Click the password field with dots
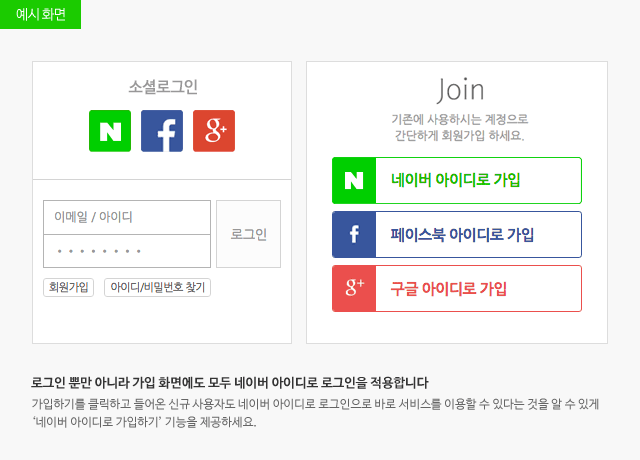The width and height of the screenshot is (640, 460). 127,251
